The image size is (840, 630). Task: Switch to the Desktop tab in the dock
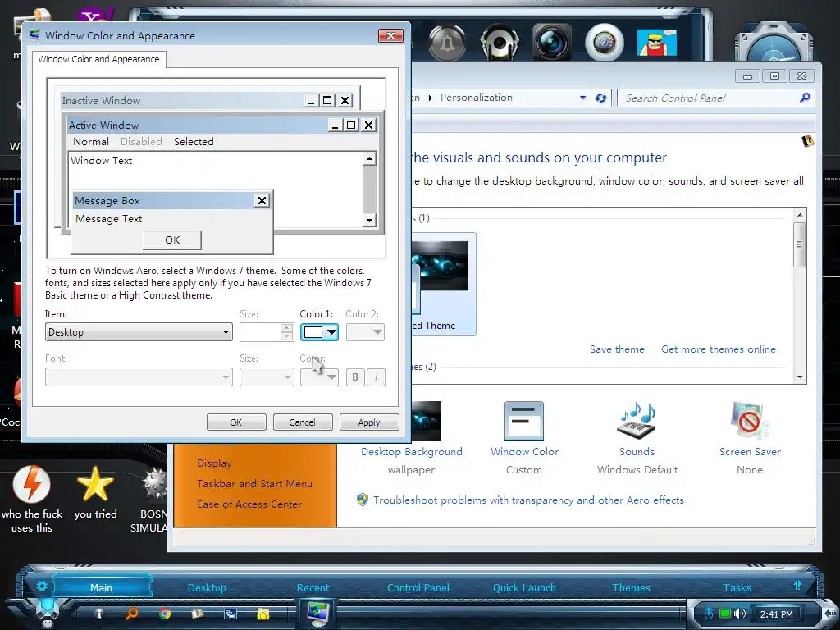click(207, 587)
